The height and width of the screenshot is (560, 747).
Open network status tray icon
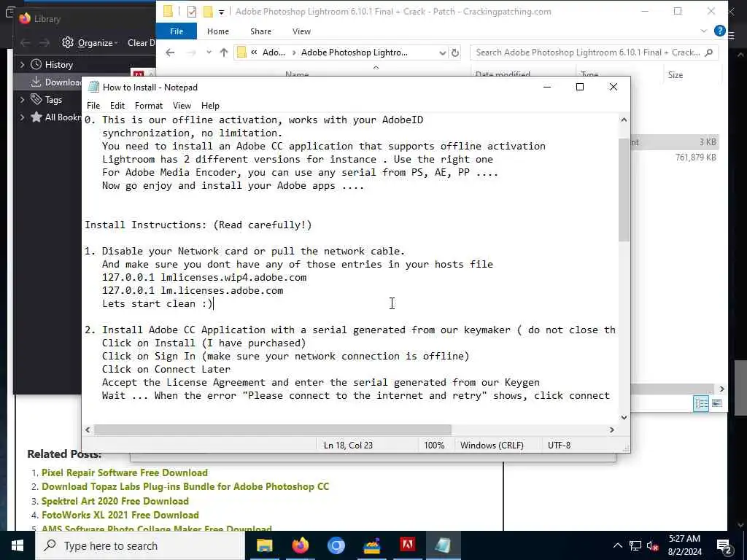point(635,545)
